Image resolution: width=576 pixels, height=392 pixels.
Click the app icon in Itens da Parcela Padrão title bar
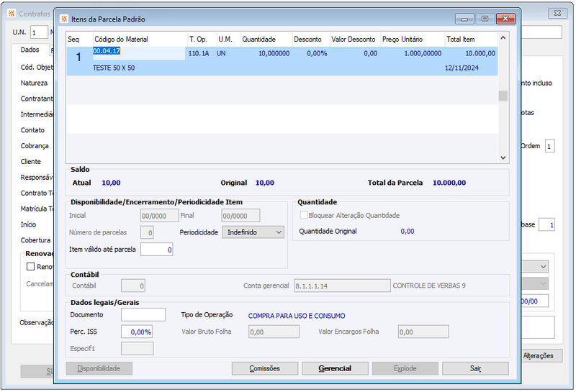click(64, 19)
